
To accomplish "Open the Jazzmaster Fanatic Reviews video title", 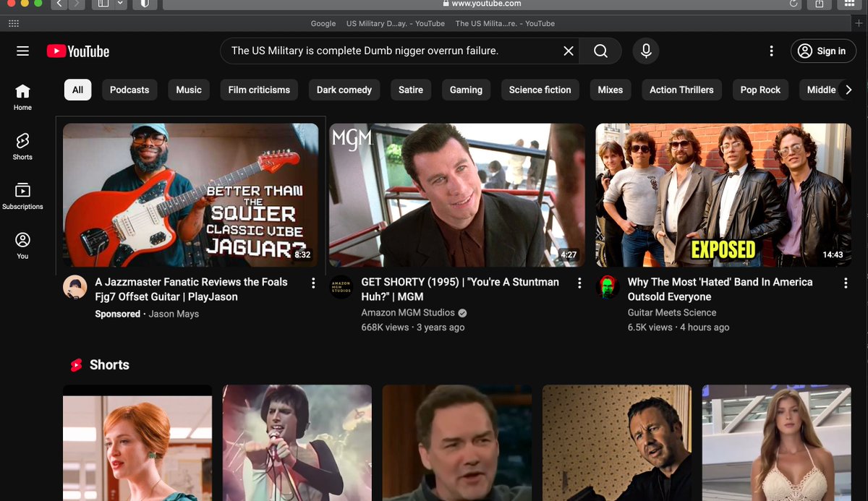I will tap(192, 289).
